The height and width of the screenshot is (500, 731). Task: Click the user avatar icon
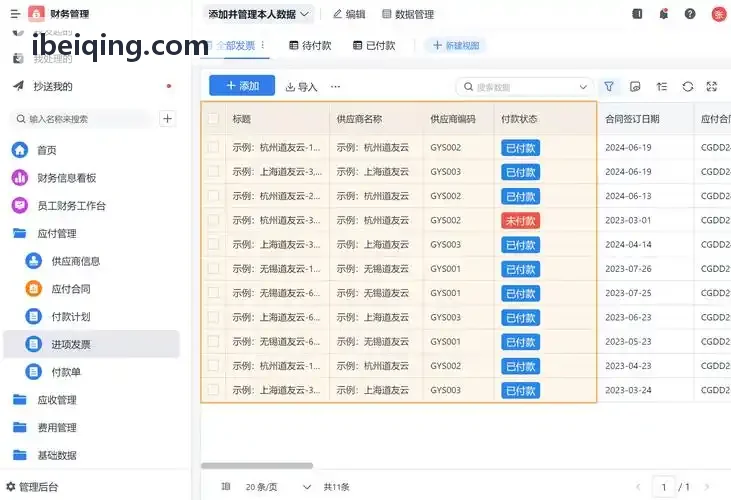[718, 14]
